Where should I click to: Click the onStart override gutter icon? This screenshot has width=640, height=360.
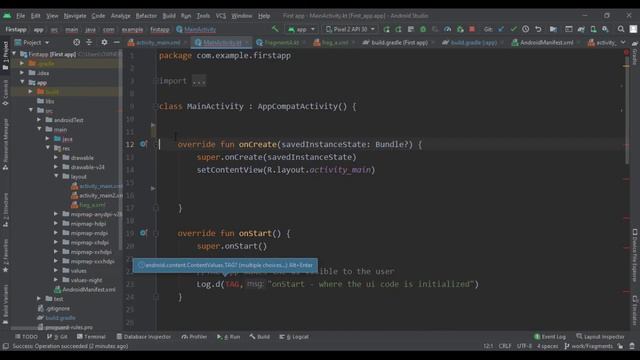pos(143,233)
